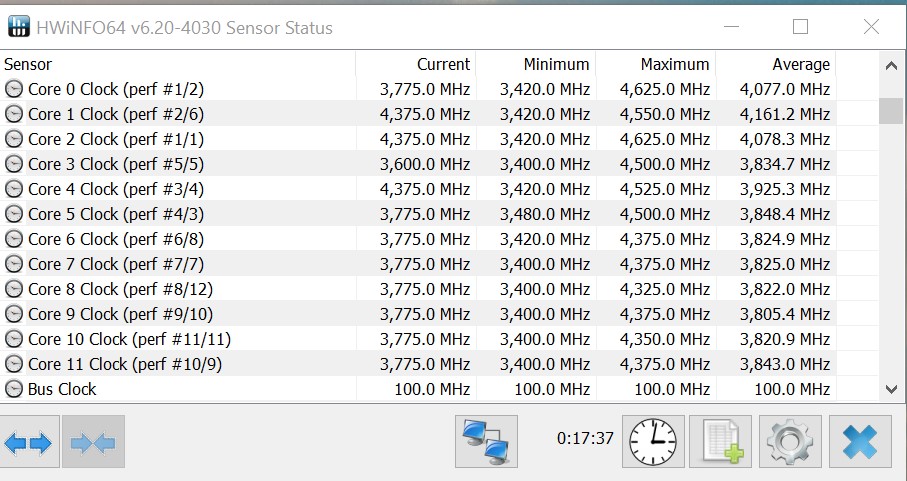The image size is (907, 481).
Task: Click the clock icon beside Core 11 Clock
Action: (14, 364)
